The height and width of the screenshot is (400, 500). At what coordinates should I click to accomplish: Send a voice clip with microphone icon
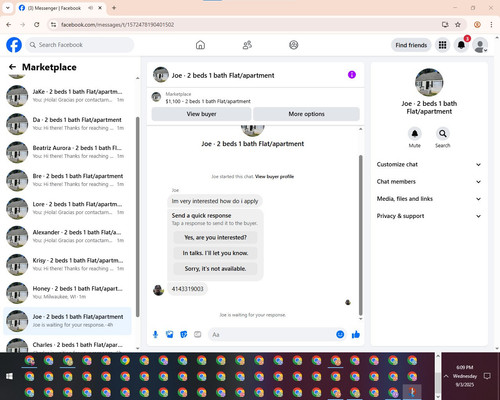coord(155,334)
